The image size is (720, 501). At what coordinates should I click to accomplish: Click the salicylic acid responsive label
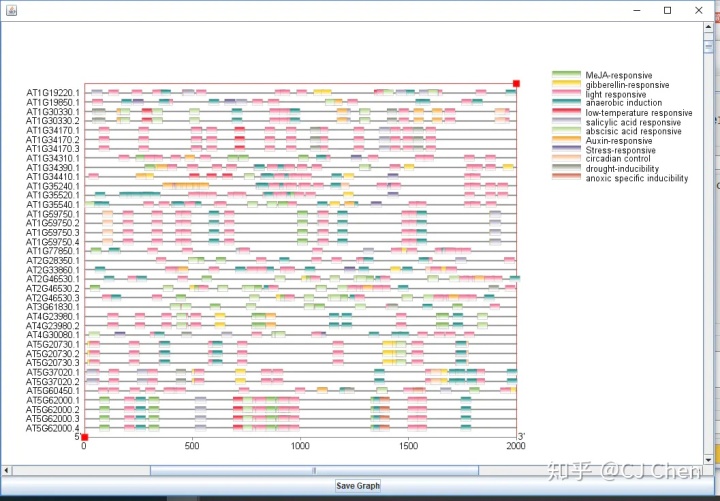(x=633, y=122)
